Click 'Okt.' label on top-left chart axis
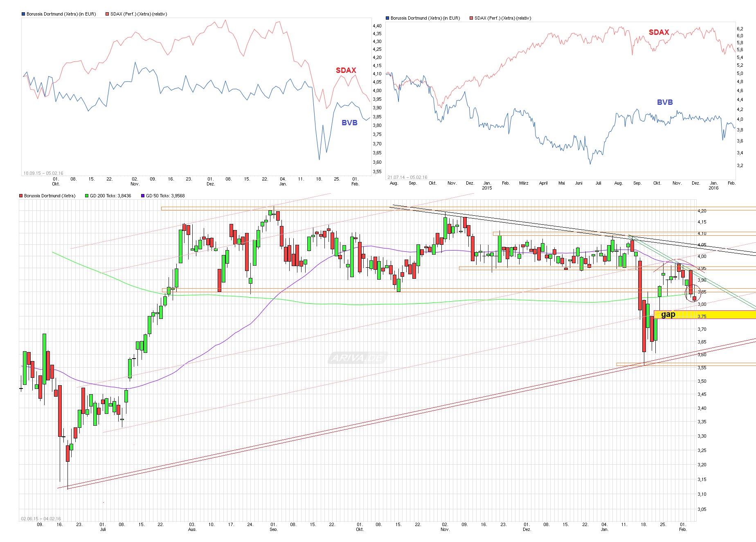The image size is (756, 542). click(56, 184)
